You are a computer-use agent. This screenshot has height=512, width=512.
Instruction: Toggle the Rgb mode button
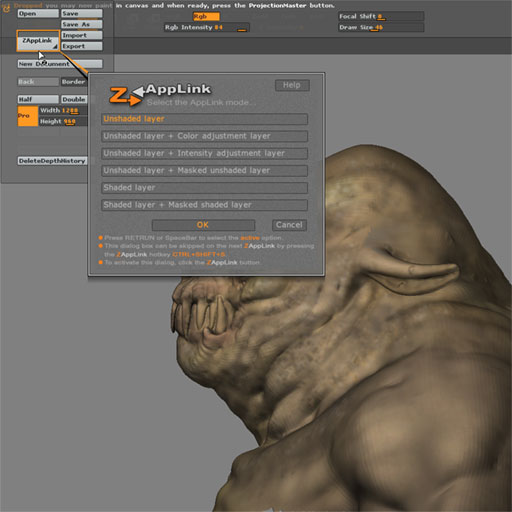pos(206,16)
